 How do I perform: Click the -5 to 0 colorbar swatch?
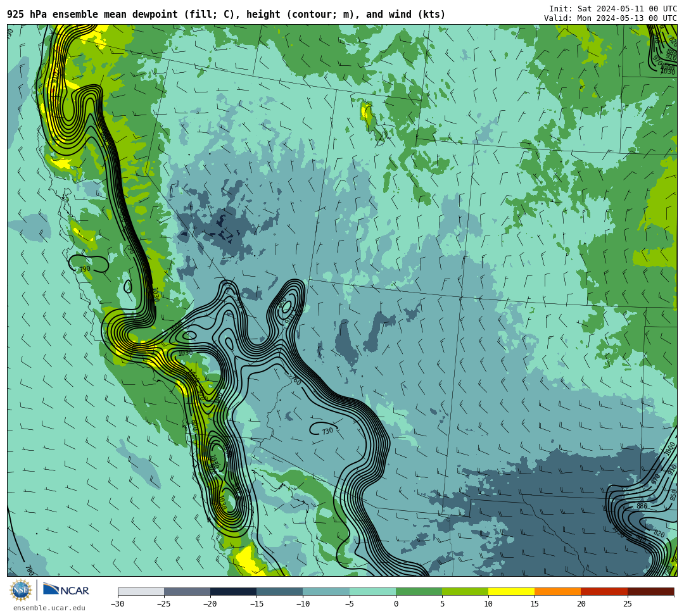click(x=372, y=591)
